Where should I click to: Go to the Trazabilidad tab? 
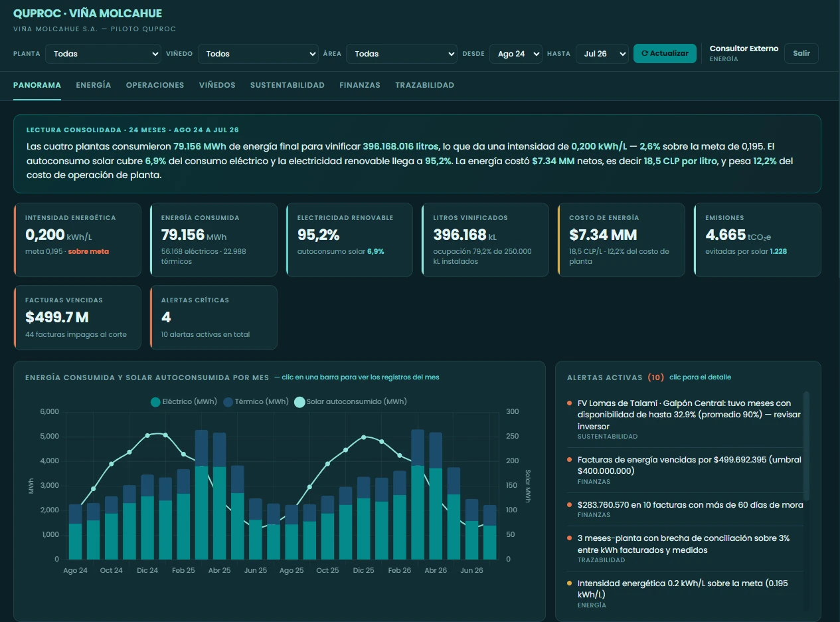425,85
